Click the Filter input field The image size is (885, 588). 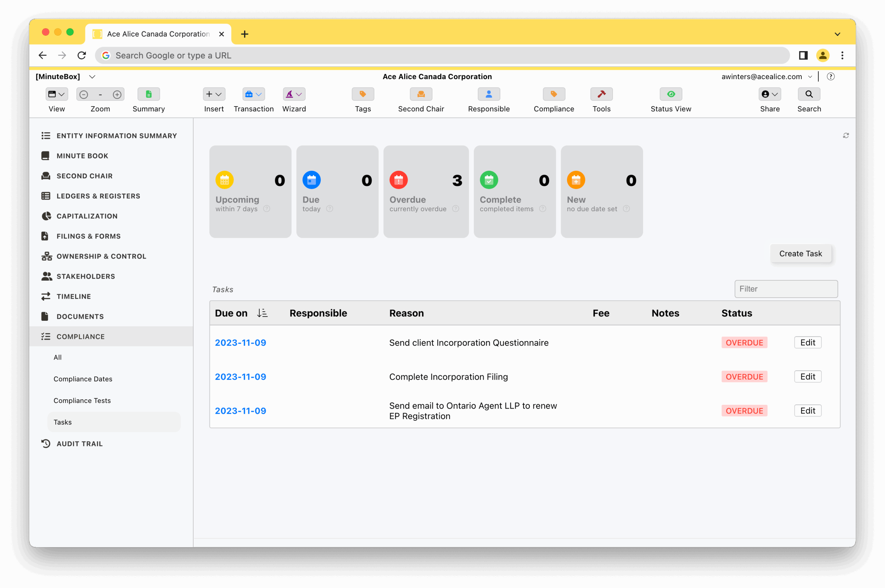coord(786,289)
